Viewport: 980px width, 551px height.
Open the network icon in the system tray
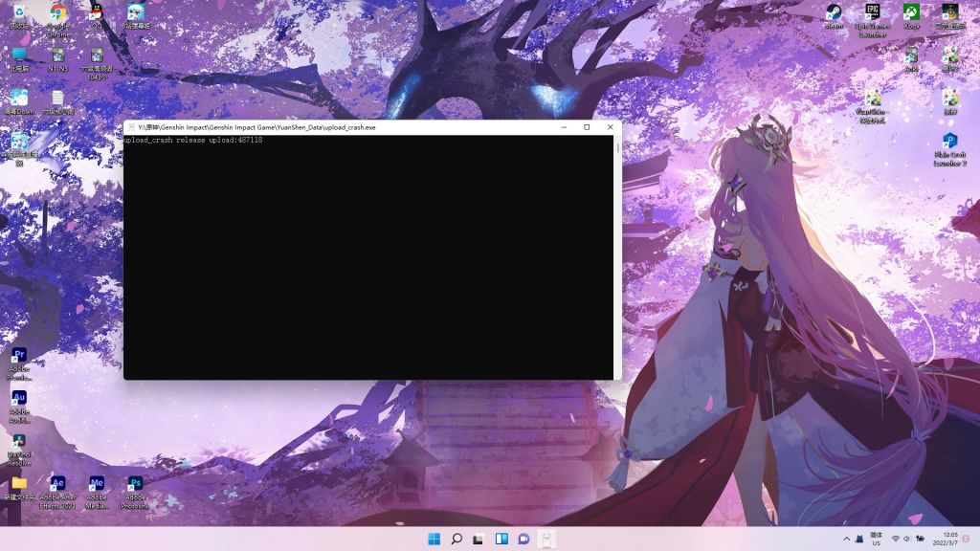(895, 539)
